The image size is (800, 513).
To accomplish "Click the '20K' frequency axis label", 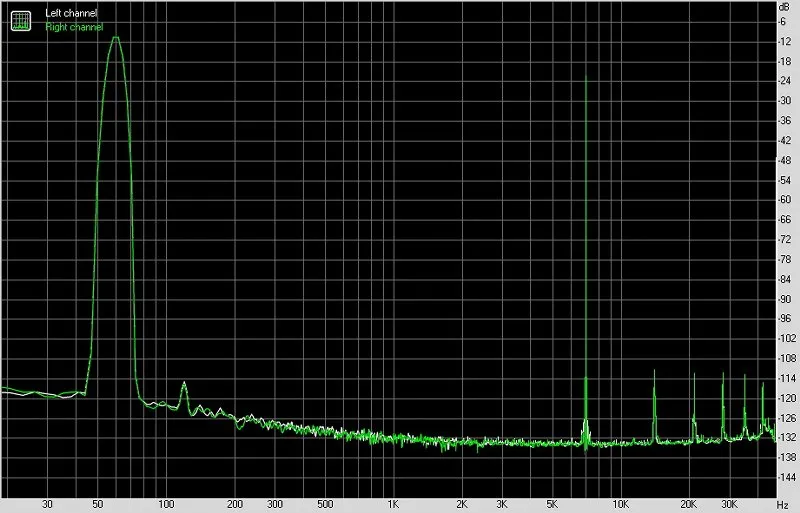I will coord(689,504).
